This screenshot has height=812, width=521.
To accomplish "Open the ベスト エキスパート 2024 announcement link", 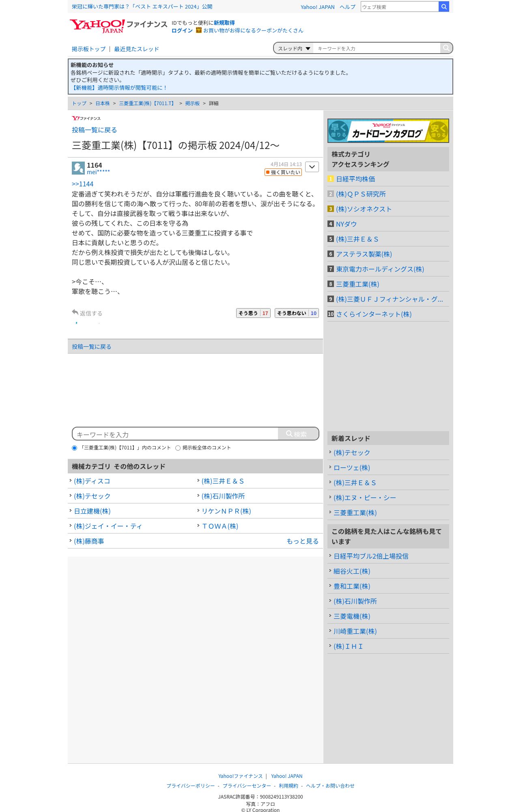I will (142, 6).
